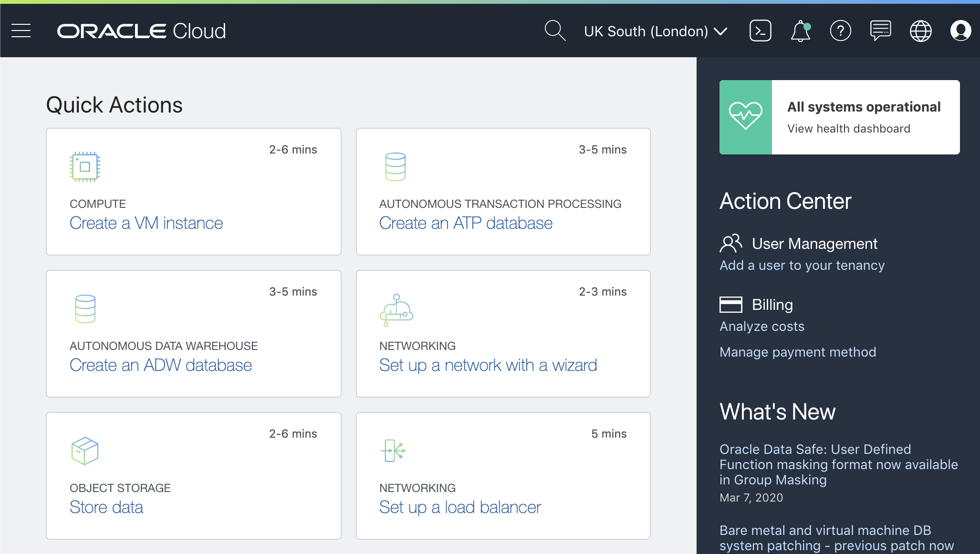The image size is (980, 554).
Task: Click the search magnifier icon
Action: click(554, 31)
